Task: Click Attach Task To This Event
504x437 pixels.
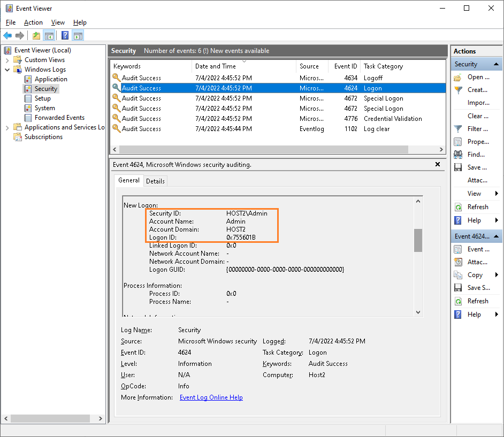Action: coord(475,262)
